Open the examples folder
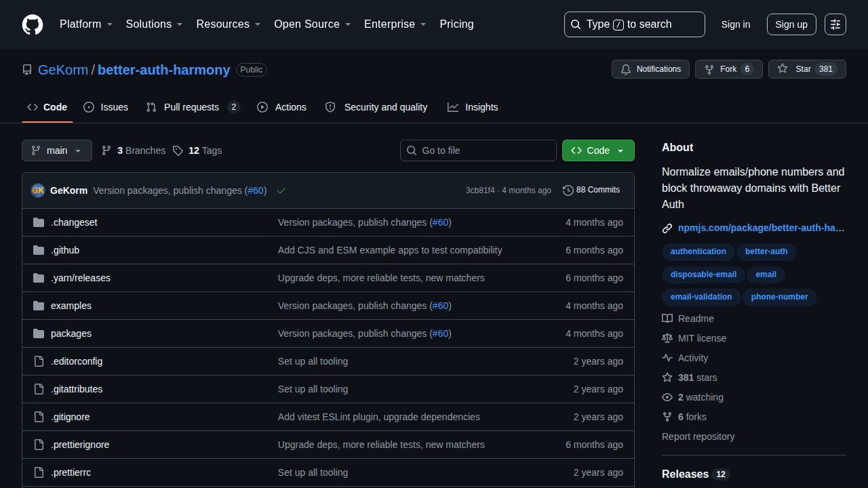The width and height of the screenshot is (868, 488). pyautogui.click(x=71, y=306)
